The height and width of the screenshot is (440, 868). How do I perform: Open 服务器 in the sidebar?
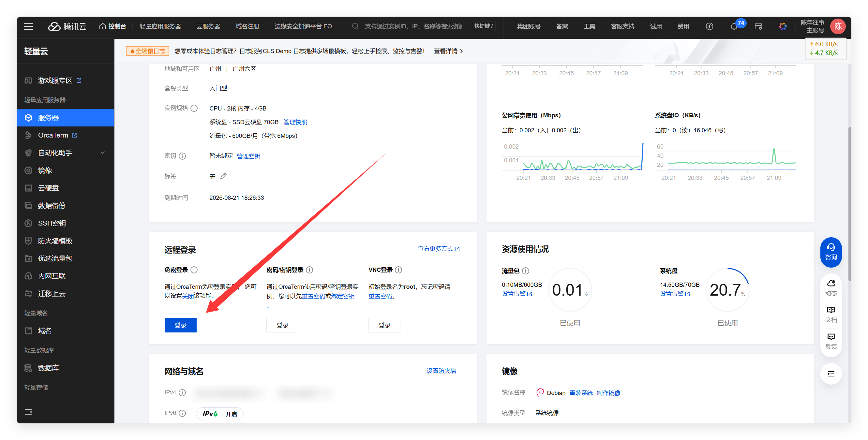[65, 118]
